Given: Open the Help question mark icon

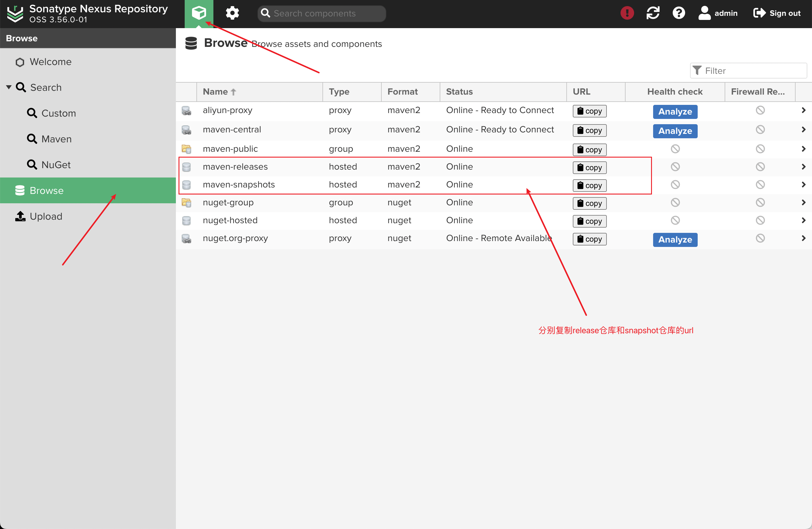Looking at the screenshot, I should pos(679,13).
